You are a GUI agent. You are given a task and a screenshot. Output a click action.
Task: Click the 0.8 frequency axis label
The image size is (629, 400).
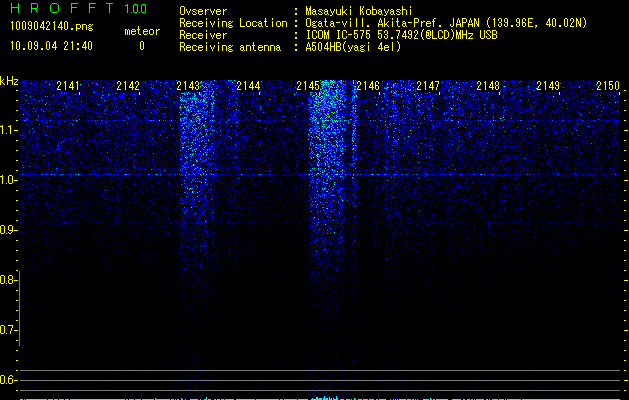pos(8,280)
